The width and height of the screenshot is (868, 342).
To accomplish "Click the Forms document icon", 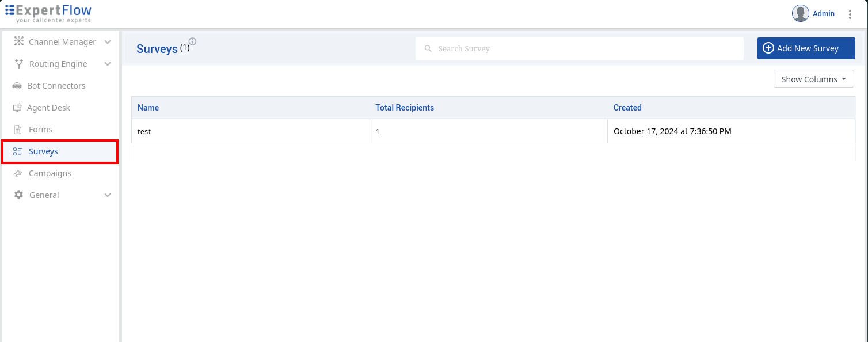I will coord(18,129).
